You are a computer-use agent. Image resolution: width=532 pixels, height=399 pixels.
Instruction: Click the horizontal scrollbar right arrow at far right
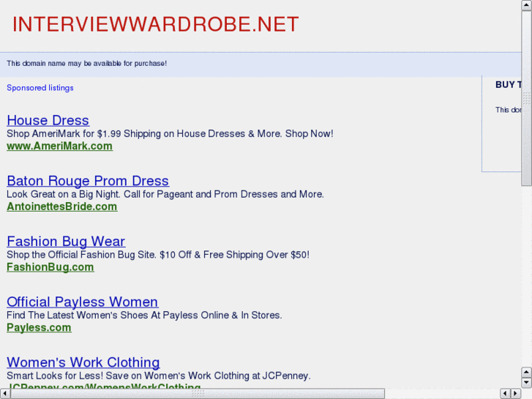[x=516, y=394]
